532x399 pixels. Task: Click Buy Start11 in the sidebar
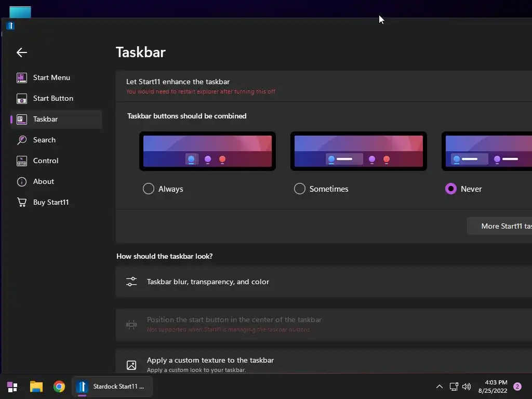(56, 202)
